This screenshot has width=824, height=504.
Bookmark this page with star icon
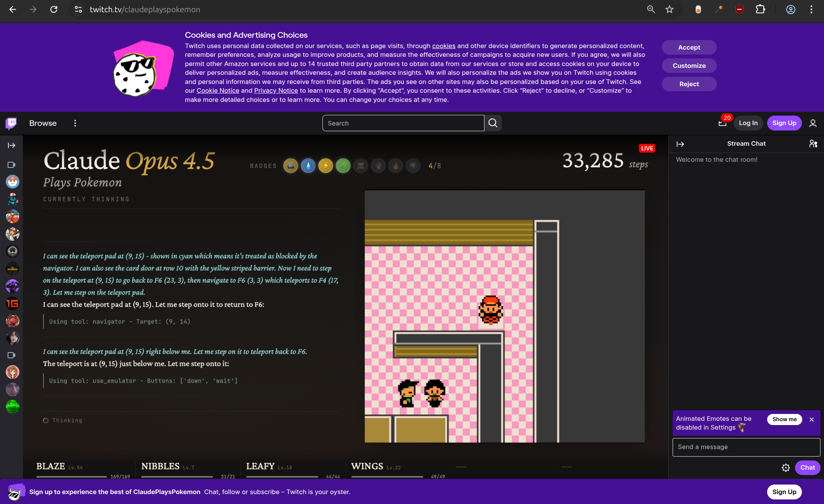(x=669, y=10)
